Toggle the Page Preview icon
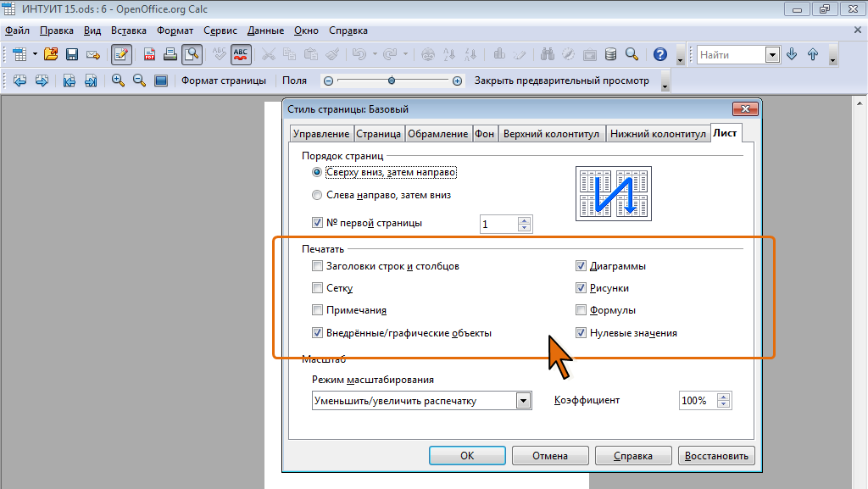Image resolution: width=868 pixels, height=489 pixels. click(192, 54)
